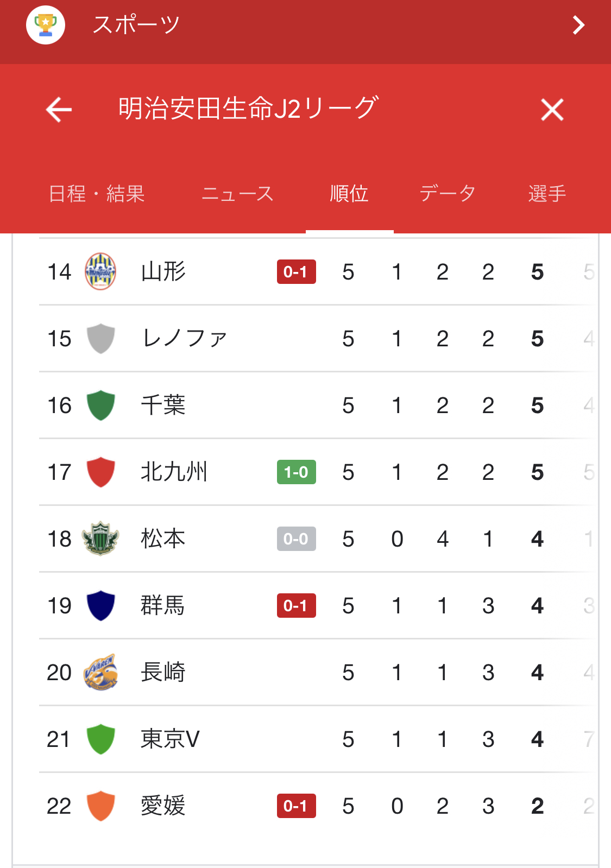
Task: Open the データ tab
Action: (x=448, y=194)
